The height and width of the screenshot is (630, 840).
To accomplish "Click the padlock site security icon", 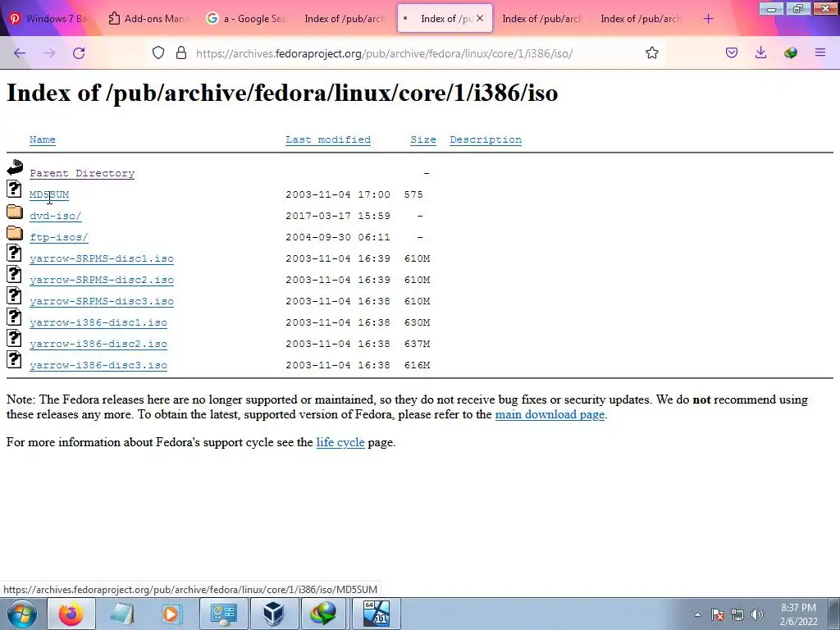I will [x=181, y=52].
